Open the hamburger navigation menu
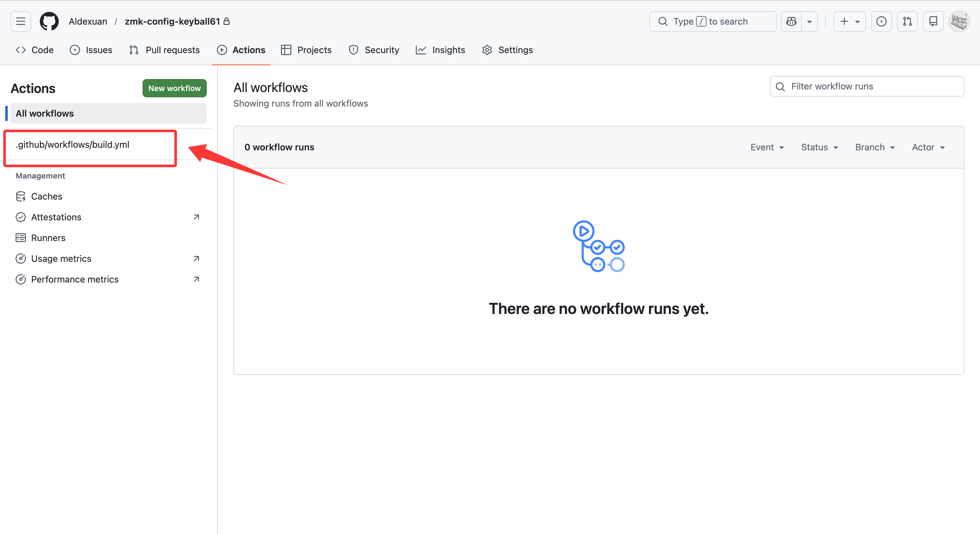This screenshot has height=534, width=980. point(20,21)
